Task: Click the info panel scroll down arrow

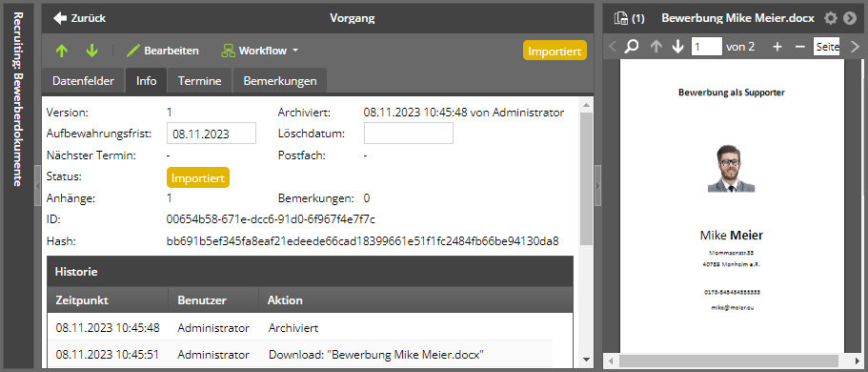Action: click(586, 360)
